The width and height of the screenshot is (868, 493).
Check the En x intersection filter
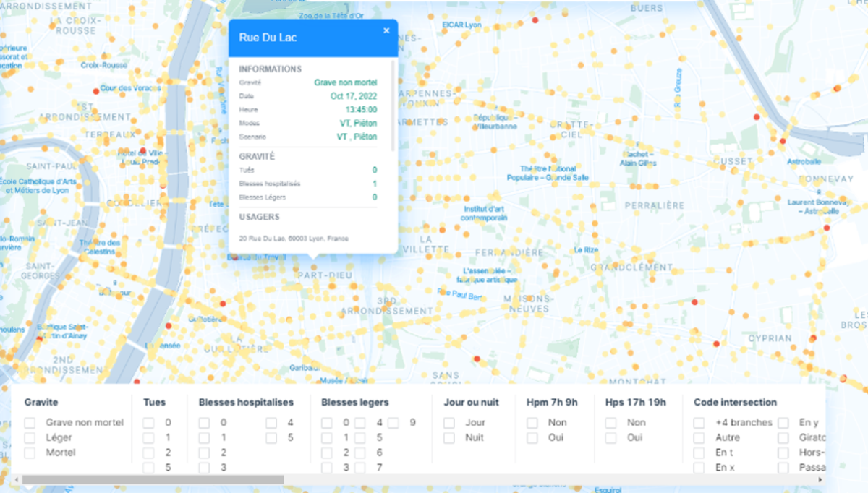(x=699, y=468)
